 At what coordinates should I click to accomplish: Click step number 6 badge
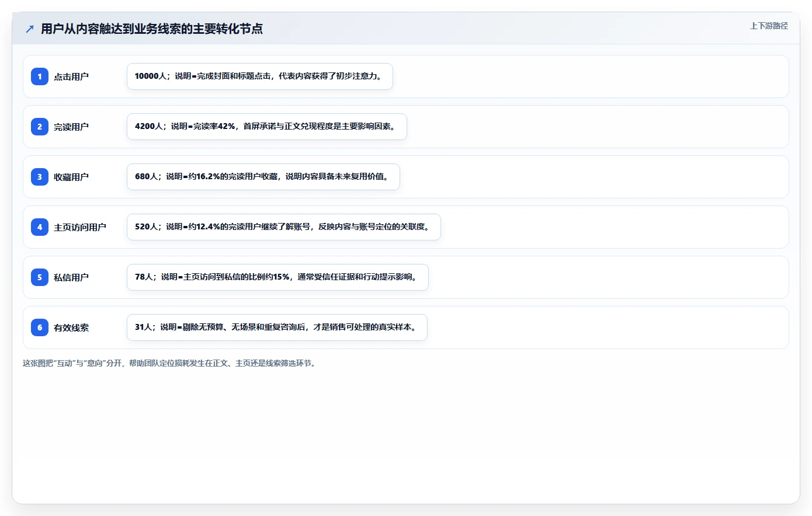tap(40, 327)
